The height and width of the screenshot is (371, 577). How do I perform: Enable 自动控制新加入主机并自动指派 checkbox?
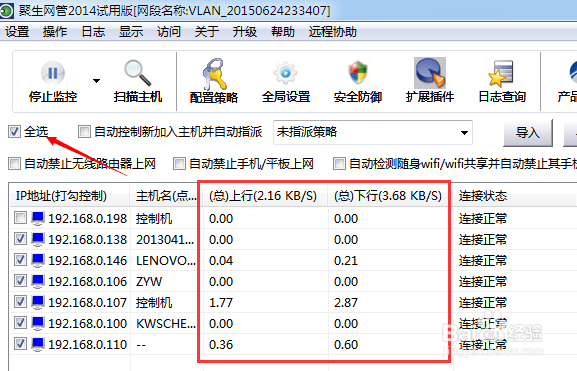84,131
